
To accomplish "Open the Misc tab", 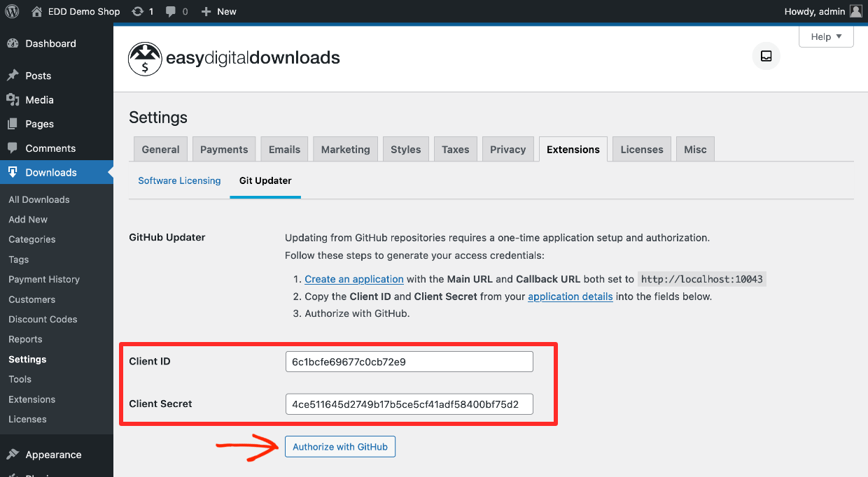I will tap(695, 149).
